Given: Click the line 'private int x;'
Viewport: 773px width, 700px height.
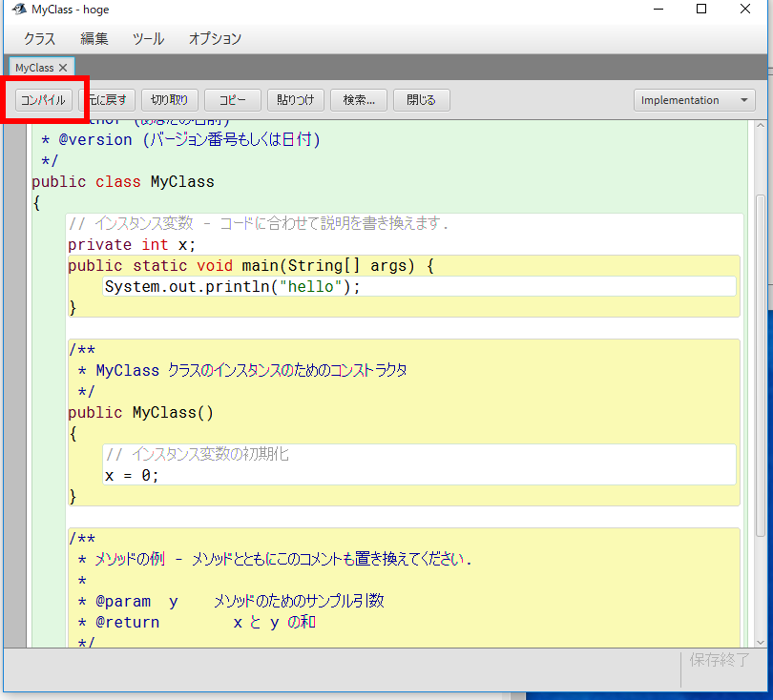Looking at the screenshot, I should (132, 245).
